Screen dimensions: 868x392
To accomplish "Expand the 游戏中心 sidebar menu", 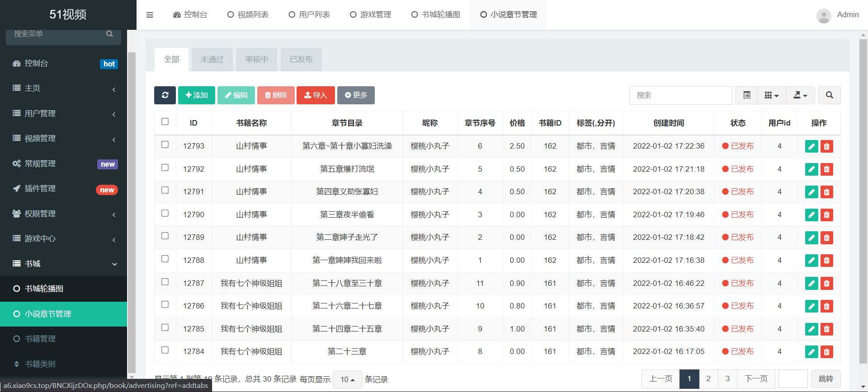I will point(63,239).
